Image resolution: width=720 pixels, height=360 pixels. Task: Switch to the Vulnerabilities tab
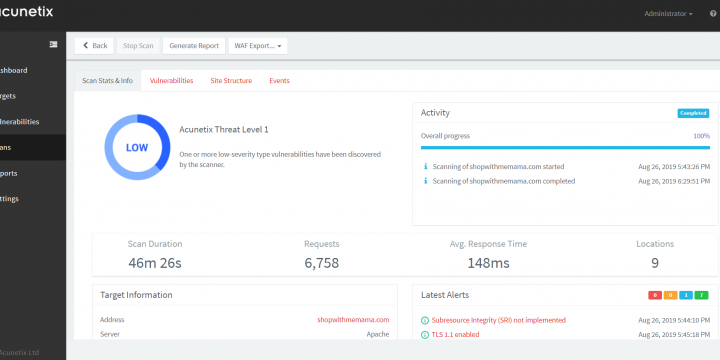[x=171, y=80]
